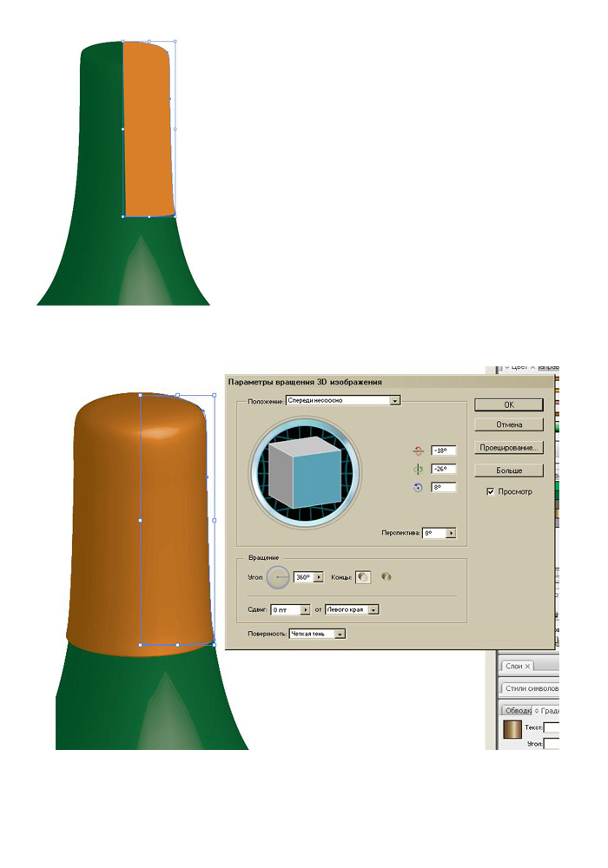Click the Y-axis rotation icon
The width and height of the screenshot is (608, 868).
418,470
